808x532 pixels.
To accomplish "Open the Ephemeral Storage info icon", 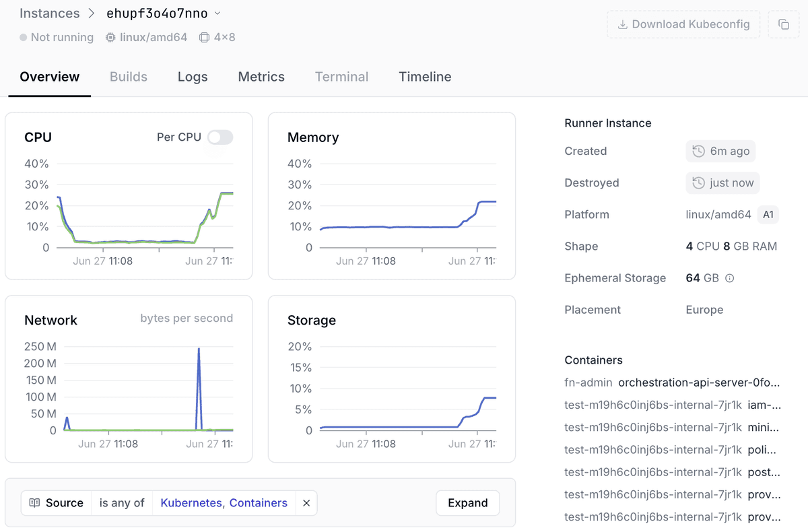I will pyautogui.click(x=731, y=277).
